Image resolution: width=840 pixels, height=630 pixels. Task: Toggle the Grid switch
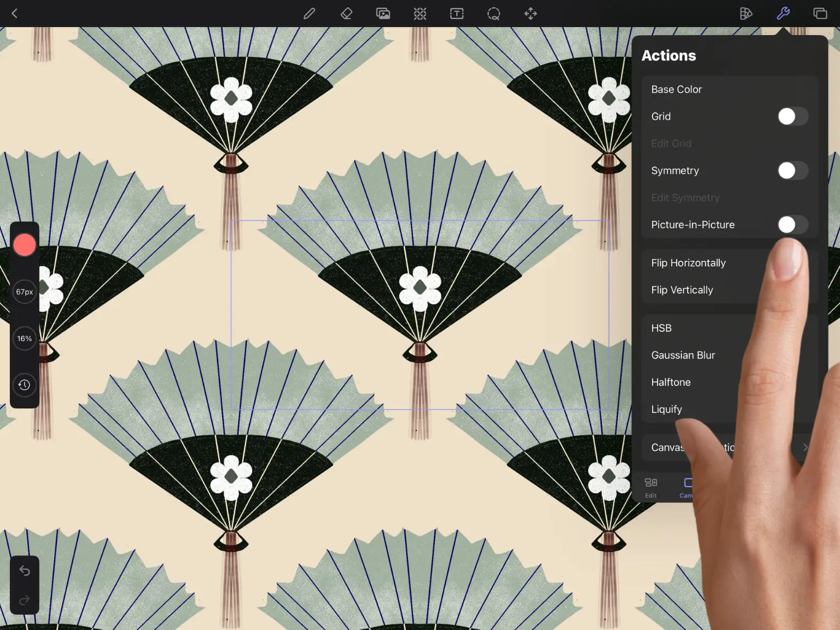point(793,117)
